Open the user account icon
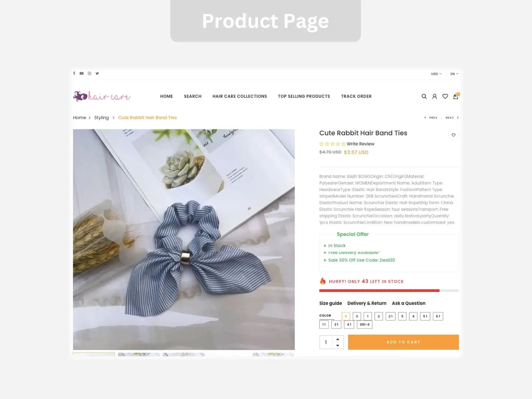Viewport: 532px width, 399px height. click(x=434, y=96)
